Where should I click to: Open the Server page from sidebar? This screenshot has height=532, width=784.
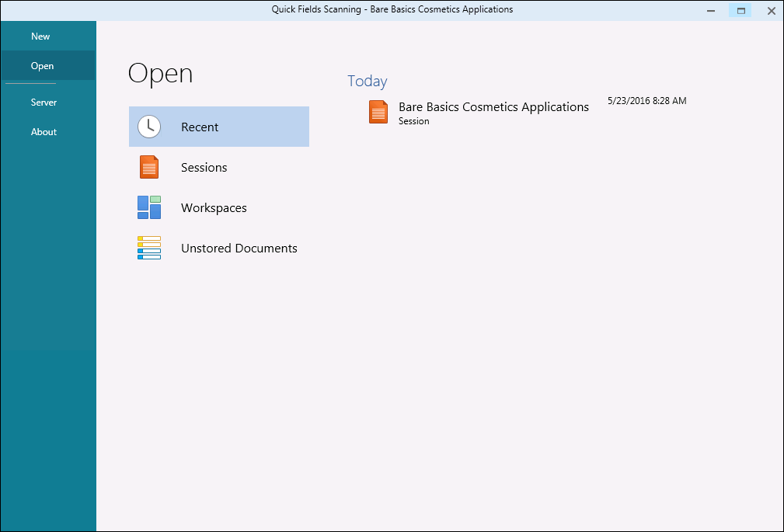coord(44,103)
